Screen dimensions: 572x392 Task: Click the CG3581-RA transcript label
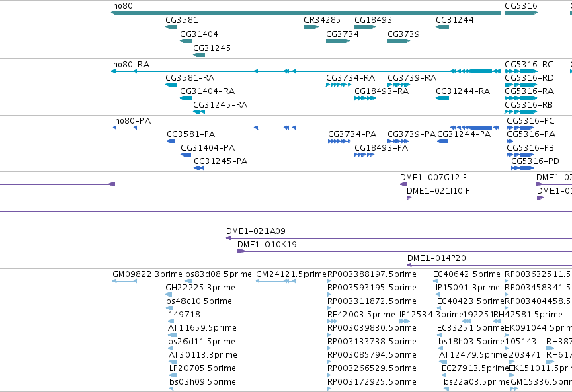coord(190,78)
